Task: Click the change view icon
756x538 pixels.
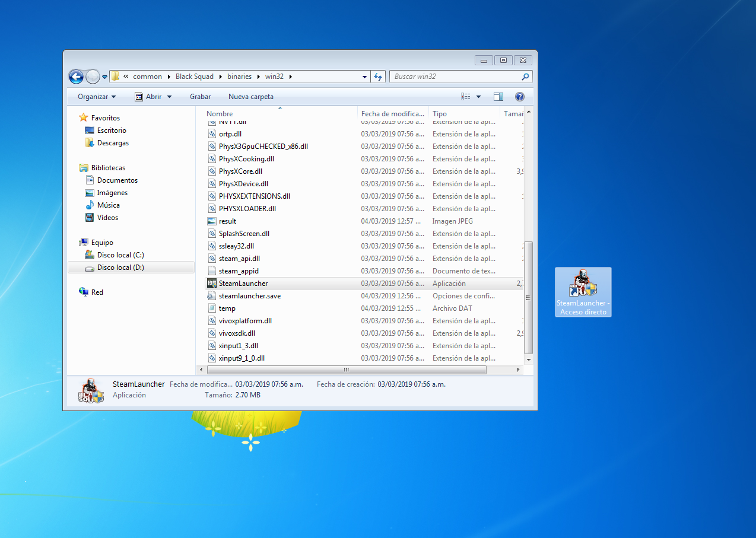Action: 466,97
